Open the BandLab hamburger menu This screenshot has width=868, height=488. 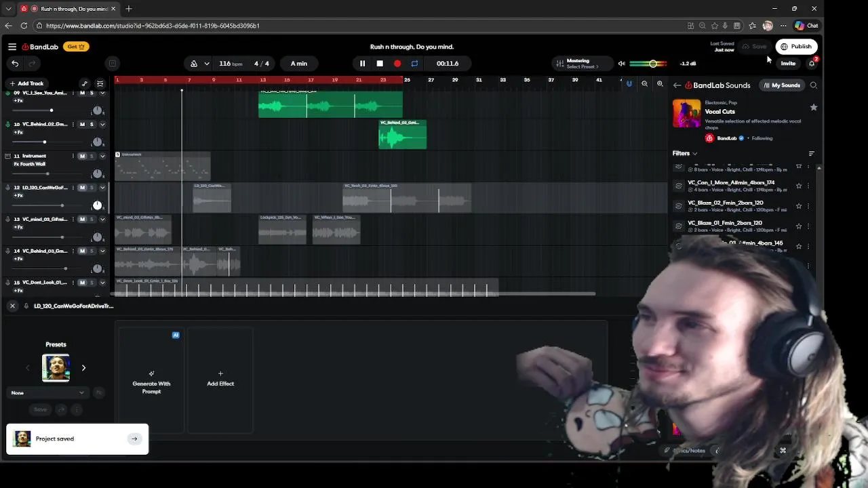tap(12, 47)
